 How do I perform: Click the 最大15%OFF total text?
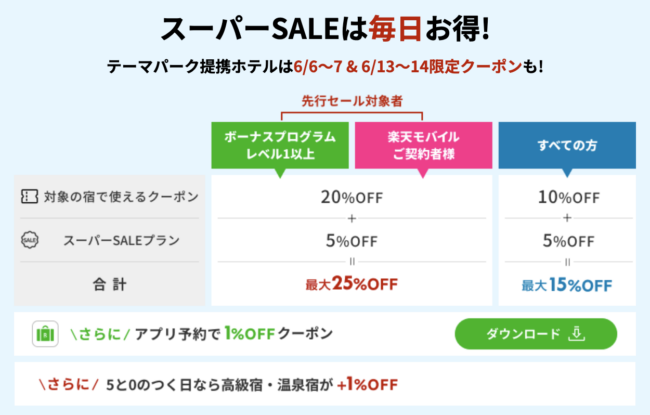[567, 285]
